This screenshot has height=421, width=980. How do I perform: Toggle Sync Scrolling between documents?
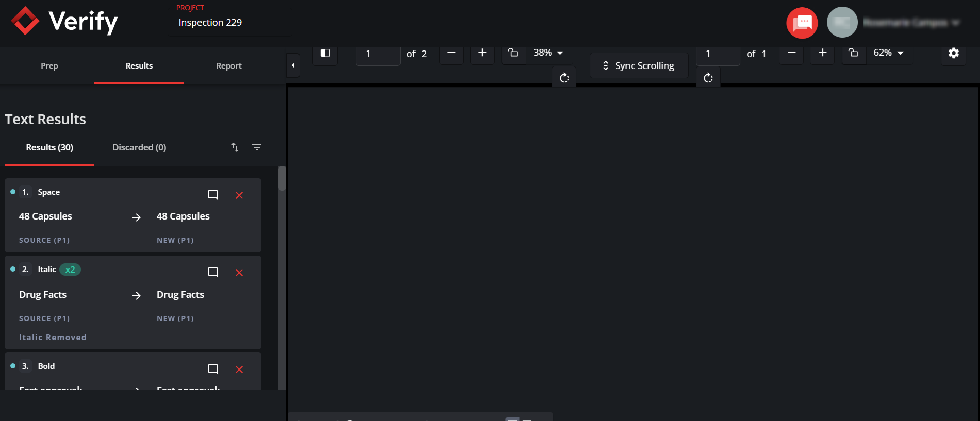[x=639, y=66]
